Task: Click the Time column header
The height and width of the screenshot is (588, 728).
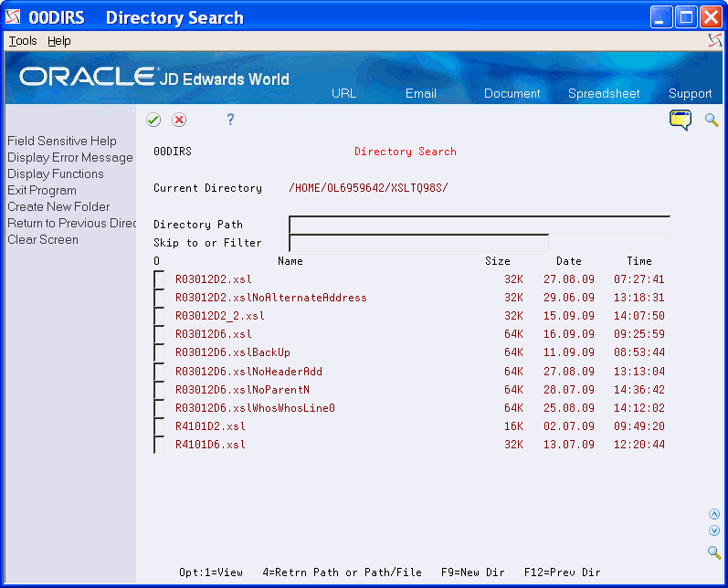Action: pyautogui.click(x=639, y=261)
